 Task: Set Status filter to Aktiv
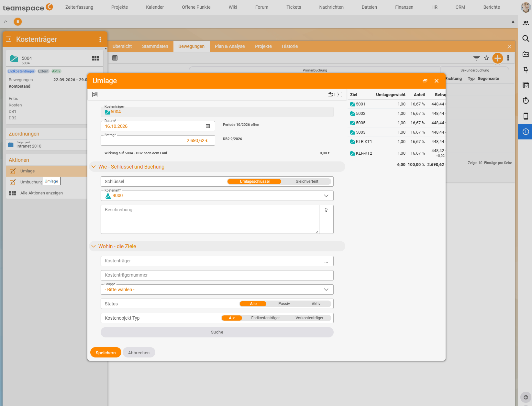click(316, 304)
